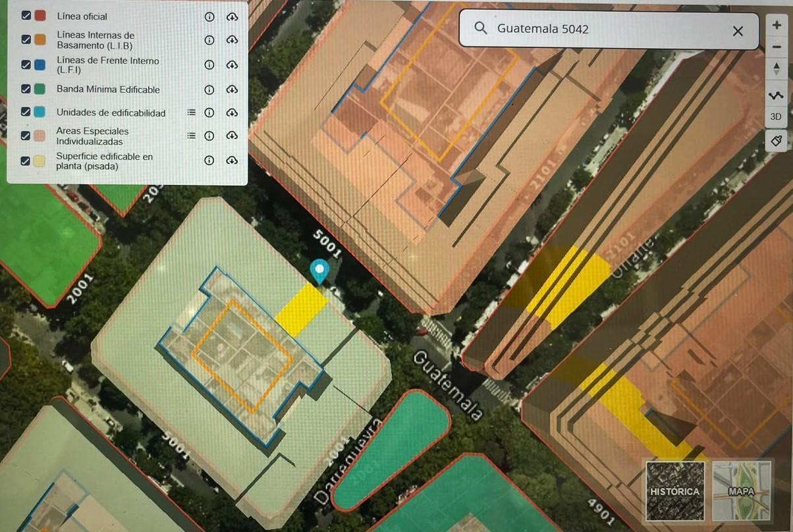
Task: Uncheck Lineas de Frente Interno layer
Action: click(26, 65)
